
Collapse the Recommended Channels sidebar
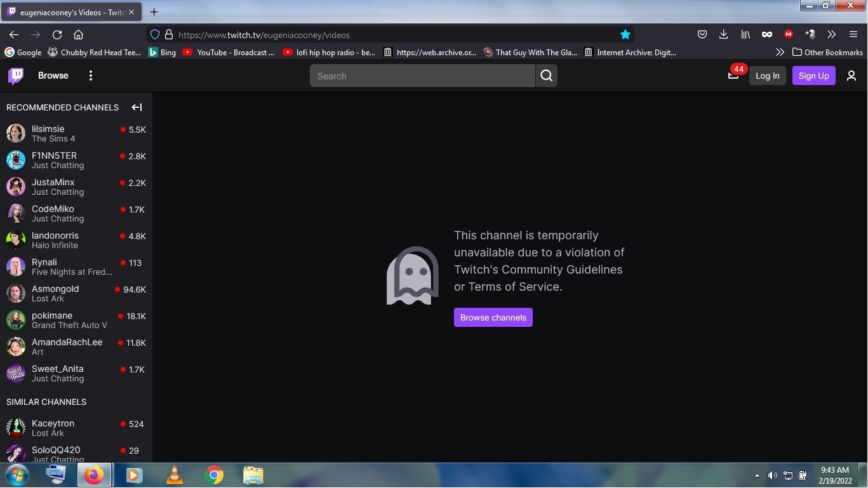[137, 107]
